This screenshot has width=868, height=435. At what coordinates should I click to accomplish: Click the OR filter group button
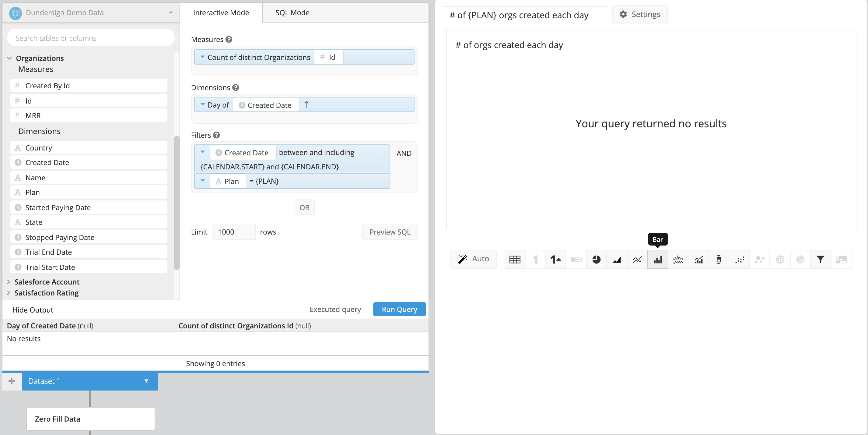click(304, 207)
